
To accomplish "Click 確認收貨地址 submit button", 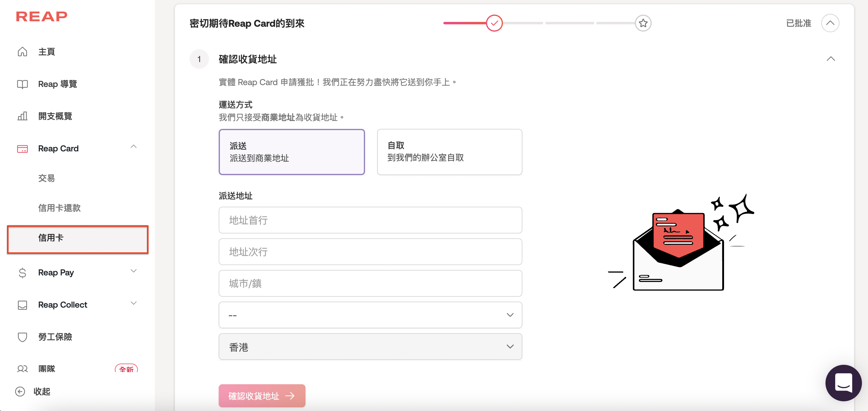I will click(261, 395).
